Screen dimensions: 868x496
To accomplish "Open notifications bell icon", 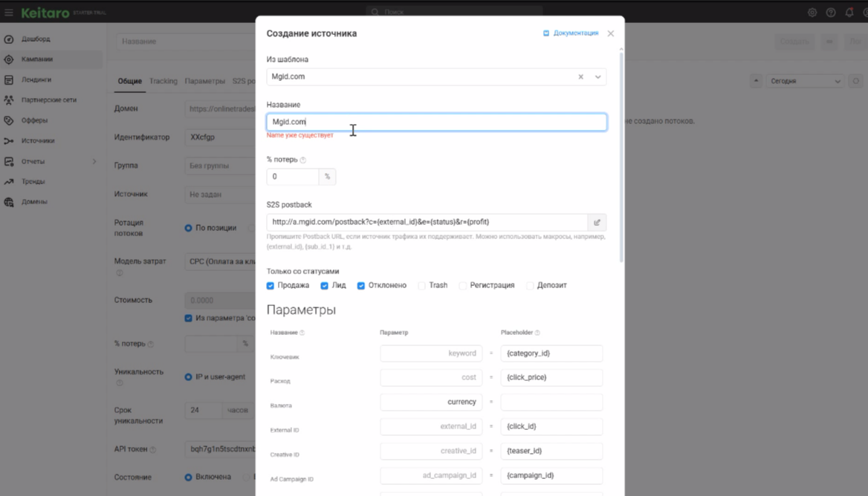I will point(849,13).
